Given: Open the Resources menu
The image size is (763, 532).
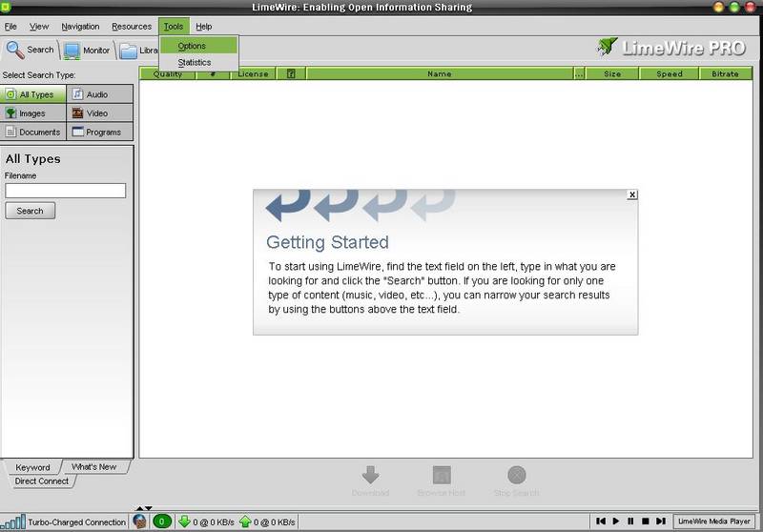Looking at the screenshot, I should [x=132, y=27].
